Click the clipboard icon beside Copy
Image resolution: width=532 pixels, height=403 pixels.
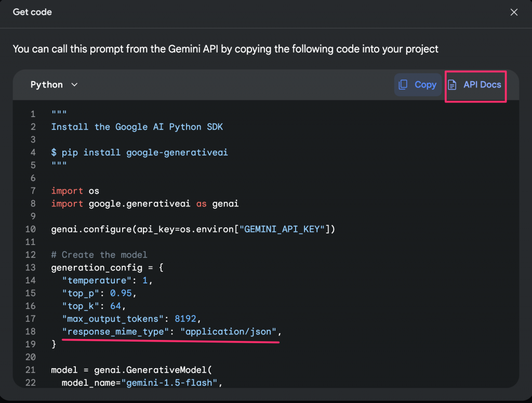click(x=403, y=85)
